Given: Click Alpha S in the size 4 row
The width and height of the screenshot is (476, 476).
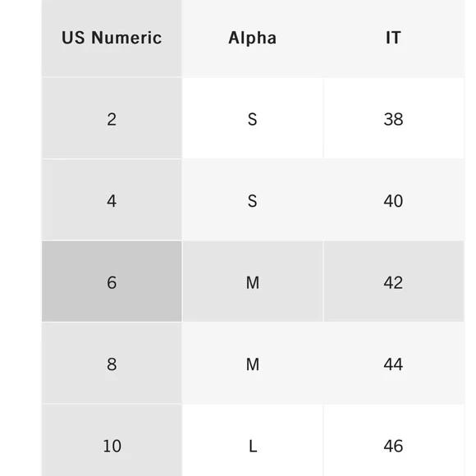Looking at the screenshot, I should point(253,200).
